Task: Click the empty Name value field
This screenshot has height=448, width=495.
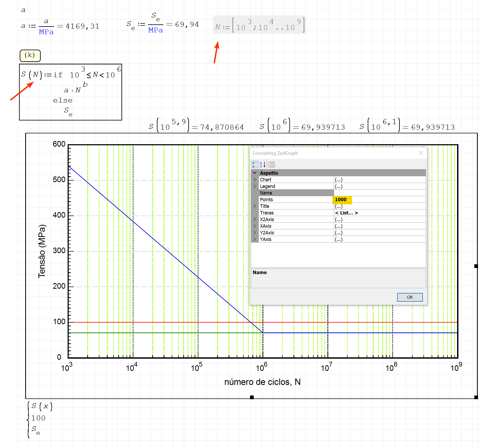Action: pos(379,193)
